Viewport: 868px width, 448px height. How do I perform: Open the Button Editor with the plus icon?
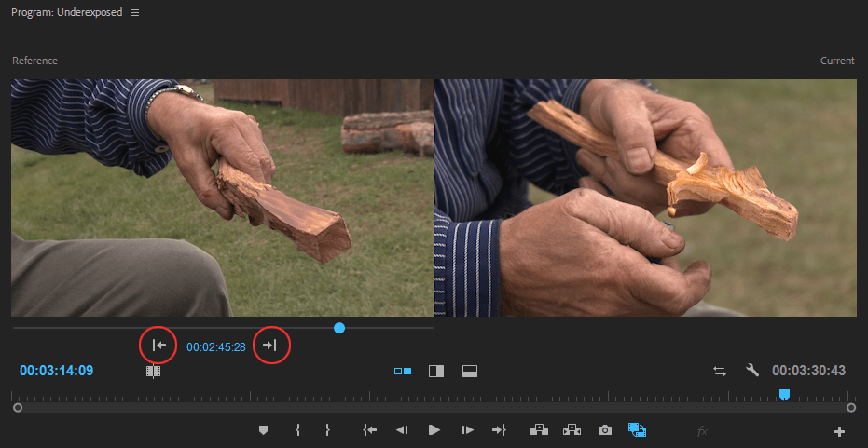(839, 432)
